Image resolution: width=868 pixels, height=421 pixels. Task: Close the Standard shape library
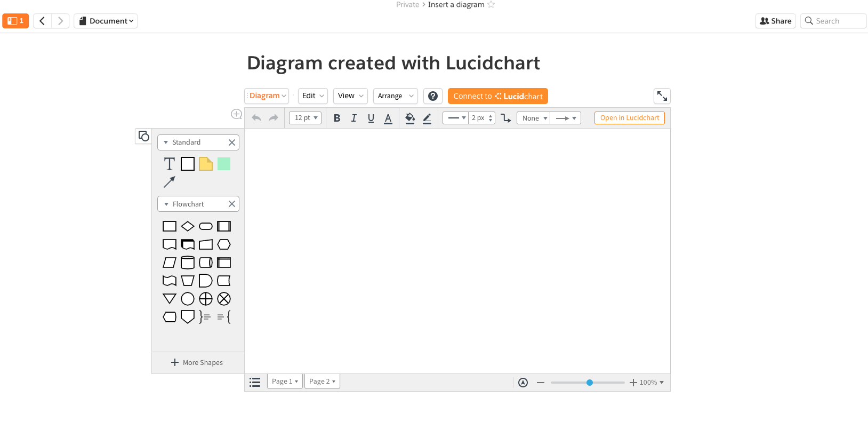pyautogui.click(x=232, y=142)
